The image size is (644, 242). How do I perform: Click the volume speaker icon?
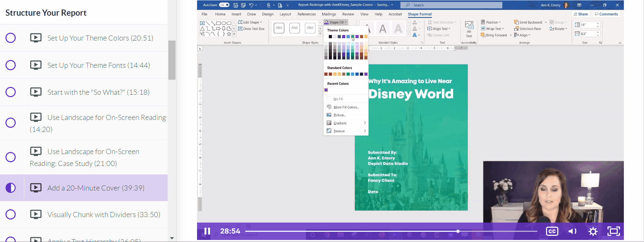pyautogui.click(x=572, y=231)
